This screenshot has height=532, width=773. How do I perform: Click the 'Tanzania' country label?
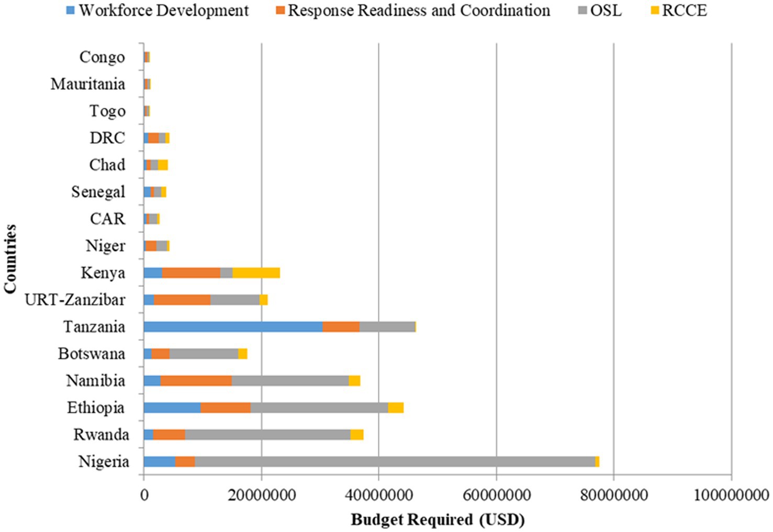(x=94, y=327)
